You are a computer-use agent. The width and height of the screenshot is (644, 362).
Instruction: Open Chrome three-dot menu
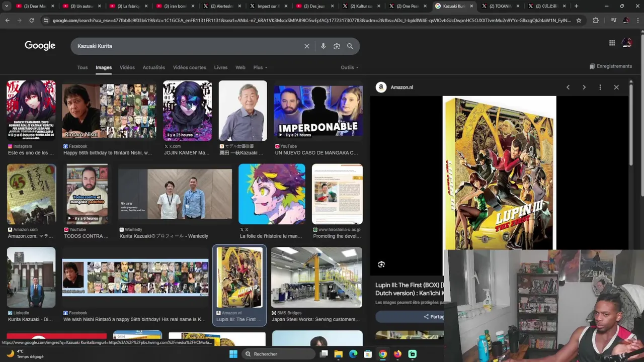[x=637, y=20]
